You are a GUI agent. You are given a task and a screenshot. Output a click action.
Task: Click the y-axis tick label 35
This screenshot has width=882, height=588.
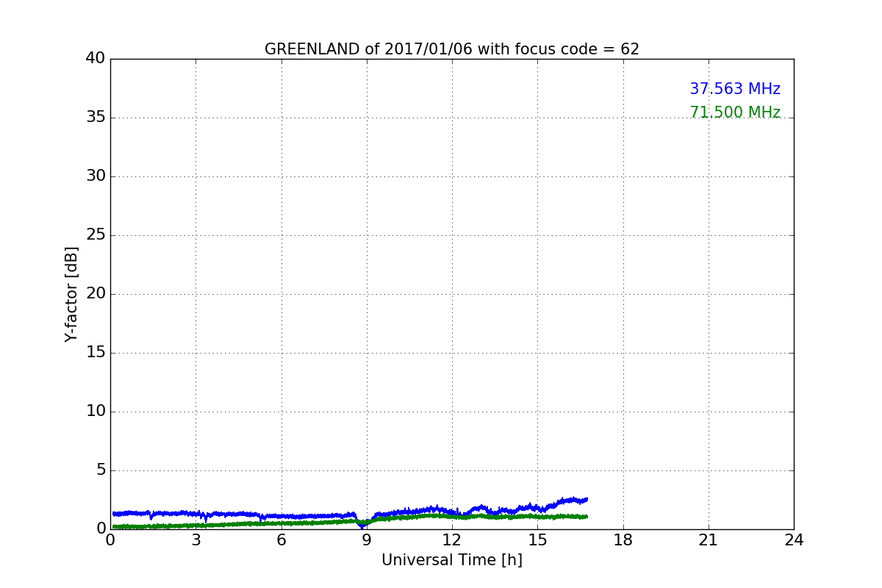(x=96, y=118)
